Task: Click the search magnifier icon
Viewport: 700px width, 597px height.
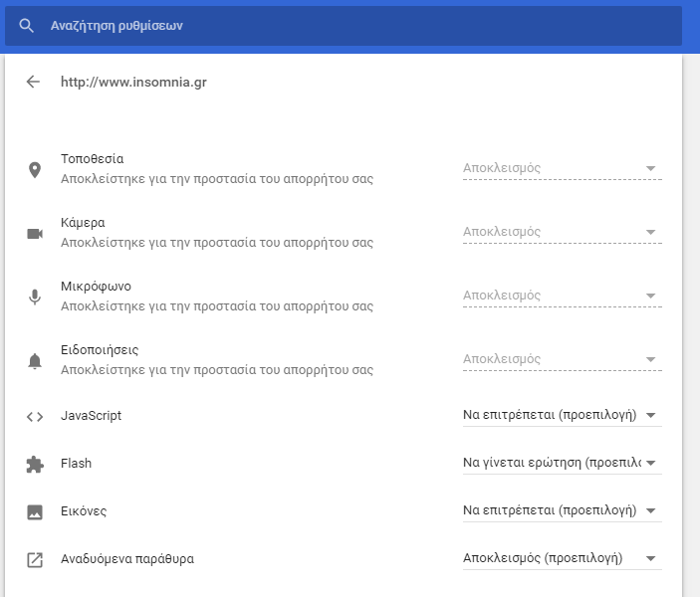Action: [26, 26]
